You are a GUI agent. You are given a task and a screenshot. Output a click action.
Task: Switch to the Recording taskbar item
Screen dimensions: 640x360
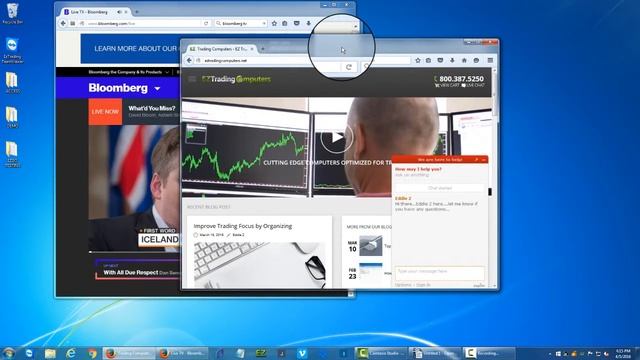489,353
